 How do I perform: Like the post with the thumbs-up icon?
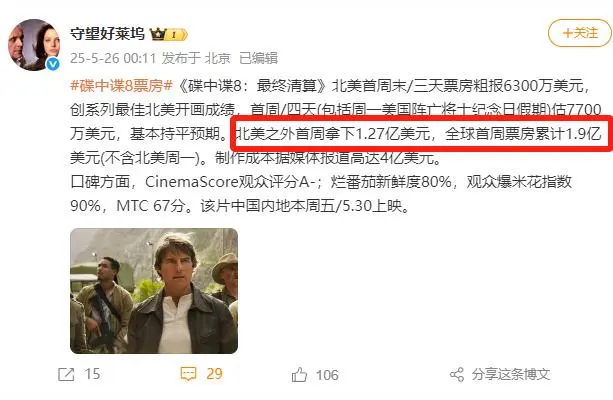coord(299,375)
